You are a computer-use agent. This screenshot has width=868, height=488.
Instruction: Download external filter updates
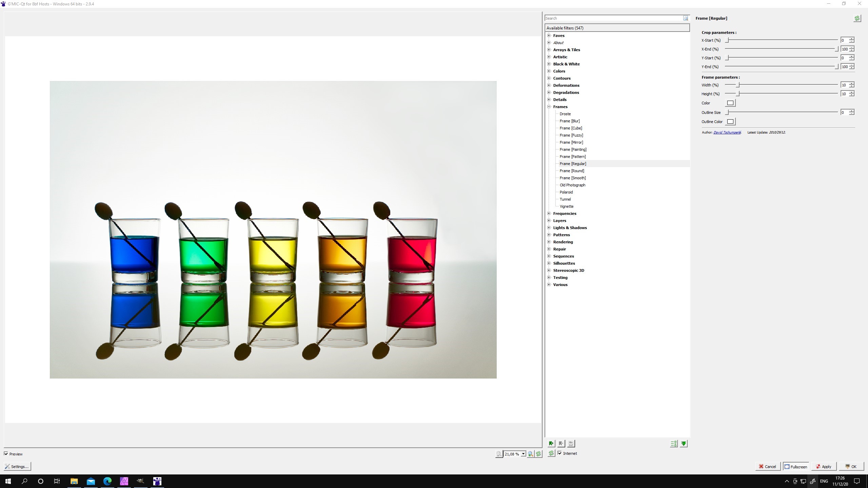point(684,443)
